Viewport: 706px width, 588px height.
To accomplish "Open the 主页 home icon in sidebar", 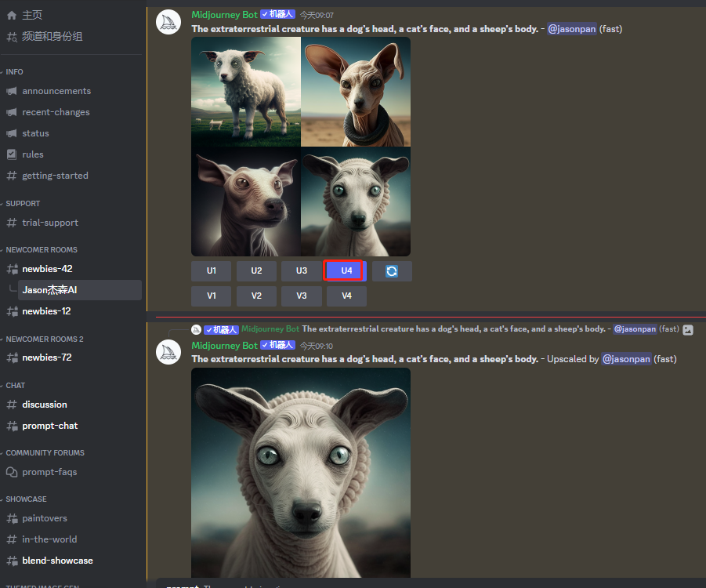I will [12, 15].
